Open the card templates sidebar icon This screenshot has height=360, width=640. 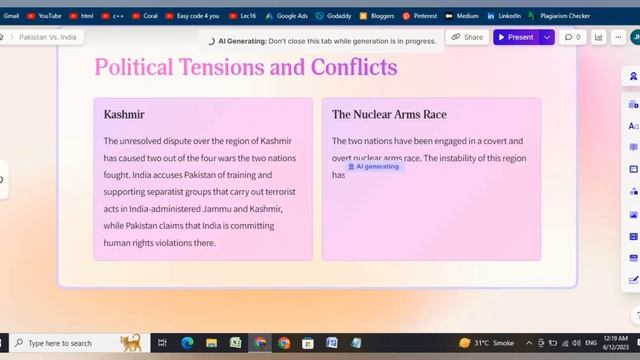[x=633, y=105]
